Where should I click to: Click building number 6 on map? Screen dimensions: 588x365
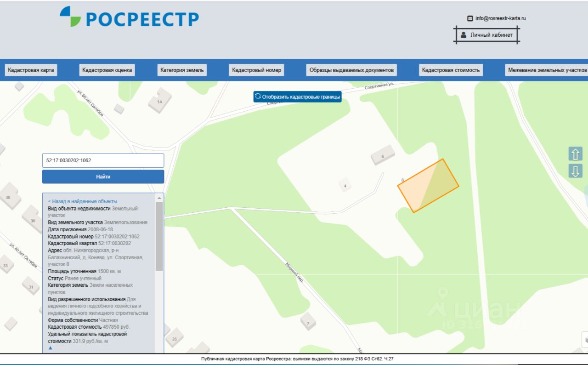click(383, 155)
